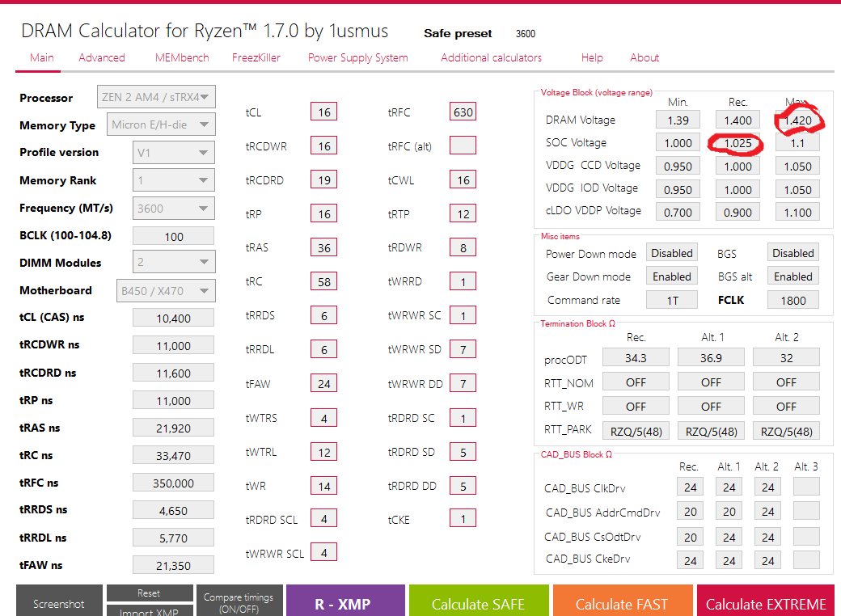
Task: Click the tRFC value 630 field
Action: pyautogui.click(x=463, y=112)
